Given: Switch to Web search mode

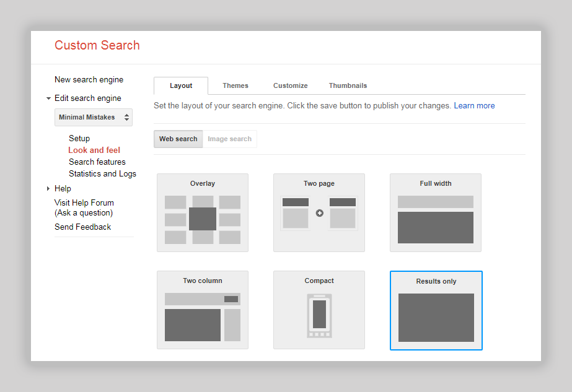Looking at the screenshot, I should point(178,139).
